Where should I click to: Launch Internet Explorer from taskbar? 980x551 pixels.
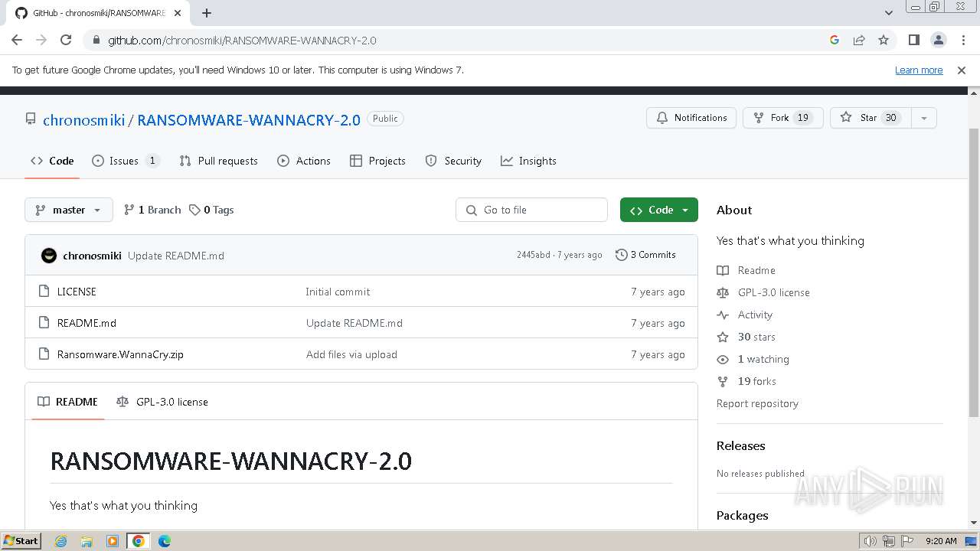click(61, 541)
